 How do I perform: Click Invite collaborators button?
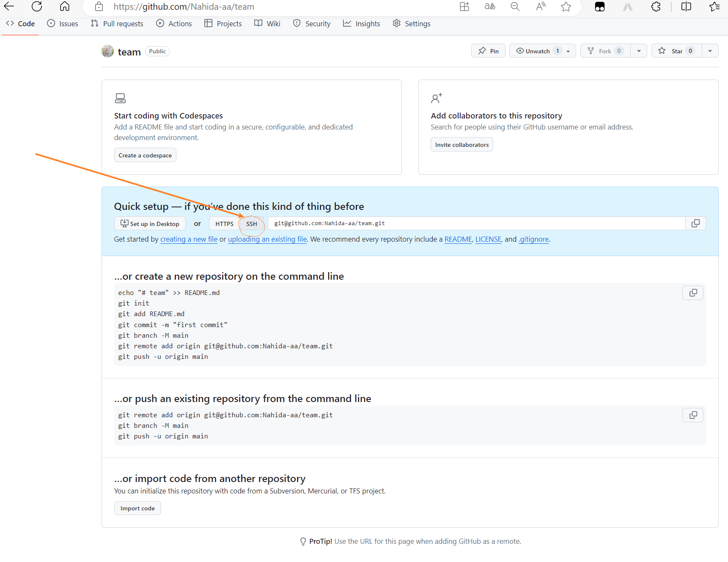[x=462, y=145]
